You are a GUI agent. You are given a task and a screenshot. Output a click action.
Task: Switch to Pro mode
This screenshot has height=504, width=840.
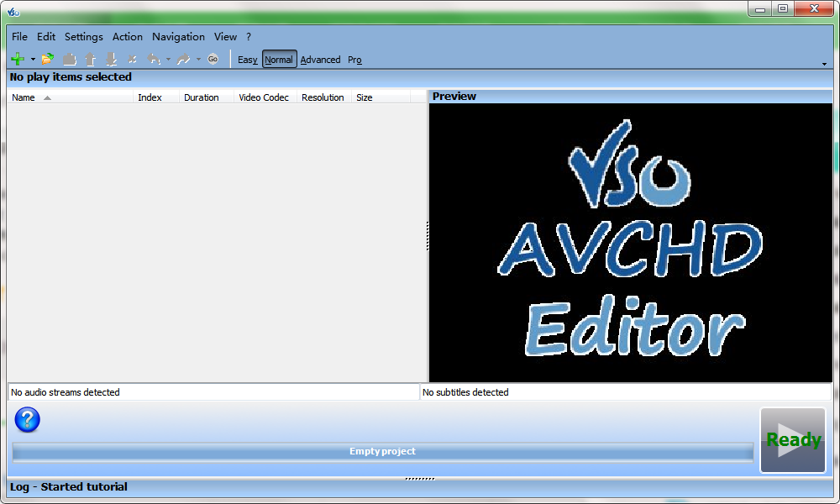click(354, 60)
